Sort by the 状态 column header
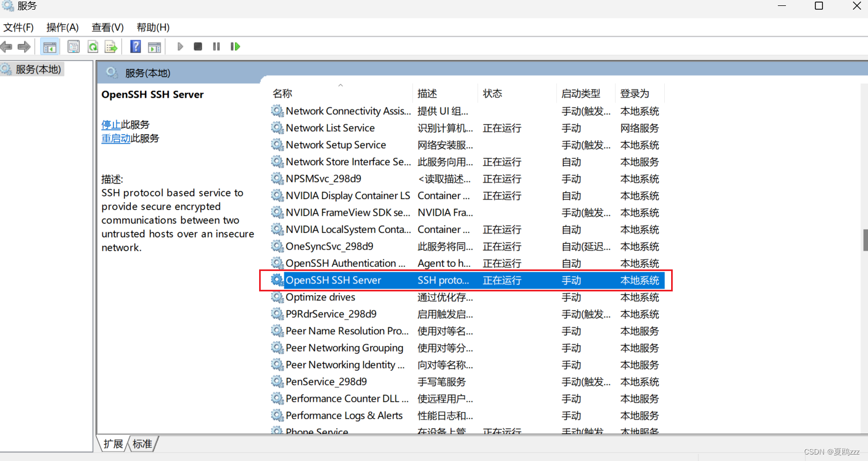Image resolution: width=868 pixels, height=461 pixels. 517,93
